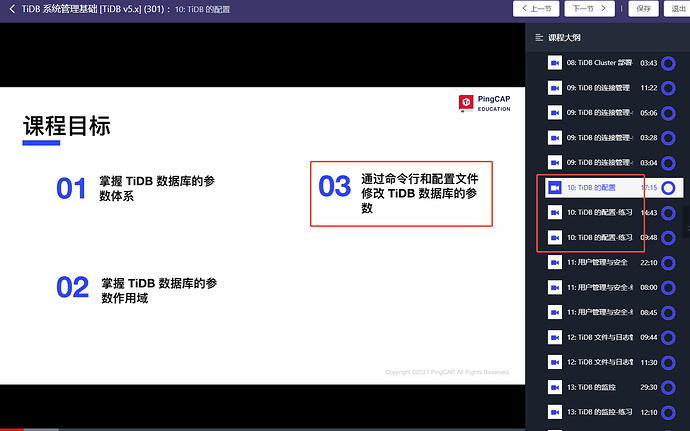Toggle completion circle of the 11:22 lesson
The height and width of the screenshot is (431, 690).
[x=668, y=88]
